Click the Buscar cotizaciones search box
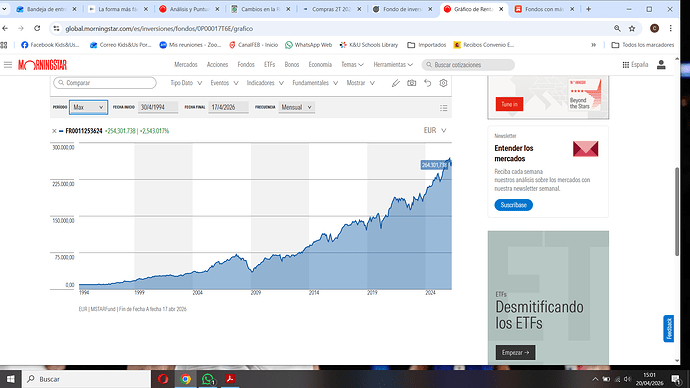Image resolution: width=690 pixels, height=388 pixels. click(468, 65)
